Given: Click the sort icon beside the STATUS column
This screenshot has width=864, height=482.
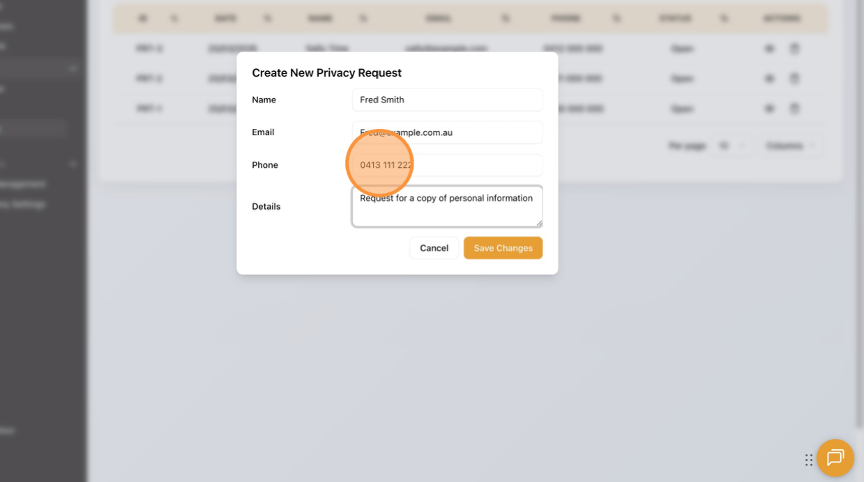Looking at the screenshot, I should (723, 18).
